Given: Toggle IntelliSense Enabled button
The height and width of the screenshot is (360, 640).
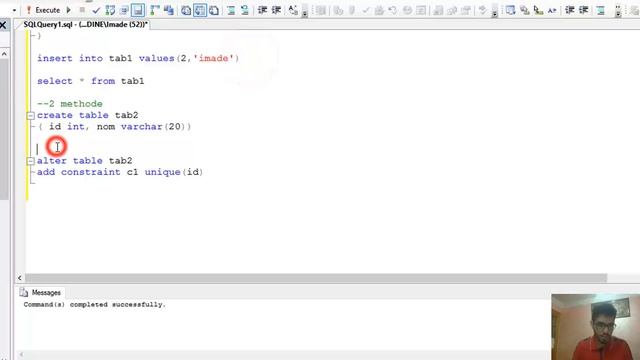Looking at the screenshot, I should pos(138,10).
